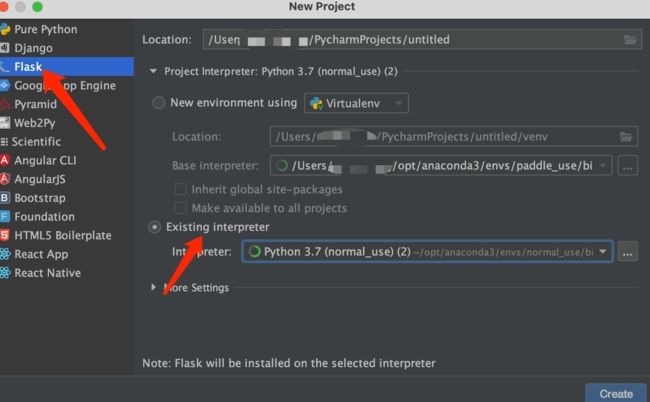650x402 pixels.
Task: Click the Pure Python project icon
Action: click(x=5, y=29)
